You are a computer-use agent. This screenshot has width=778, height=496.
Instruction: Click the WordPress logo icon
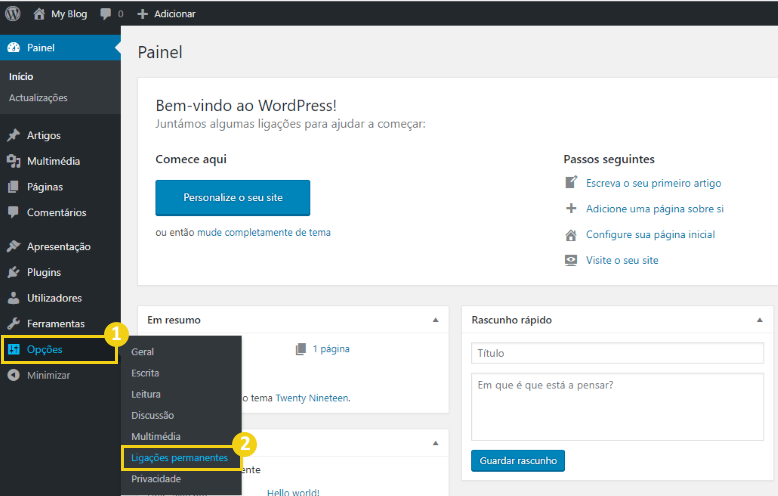click(x=13, y=13)
